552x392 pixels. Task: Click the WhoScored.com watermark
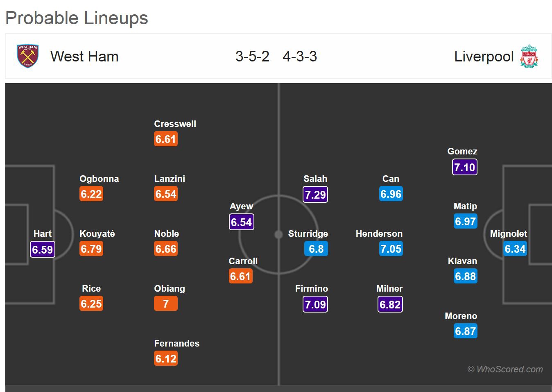click(505, 369)
